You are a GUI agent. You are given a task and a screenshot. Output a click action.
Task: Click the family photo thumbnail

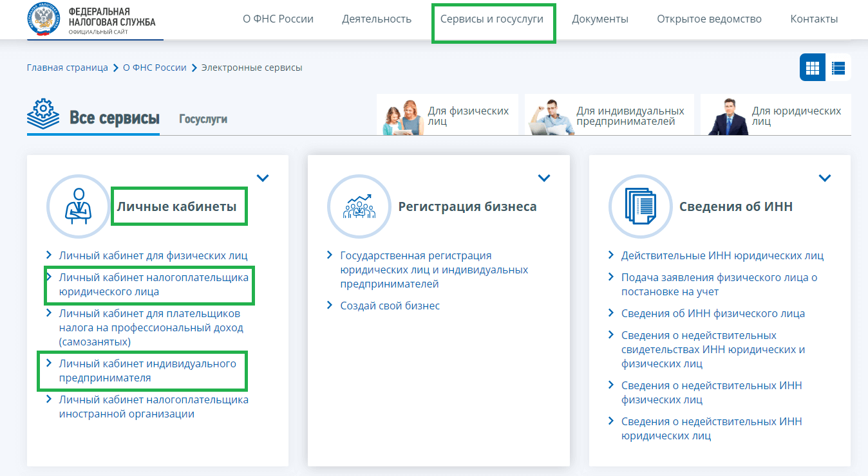403,117
